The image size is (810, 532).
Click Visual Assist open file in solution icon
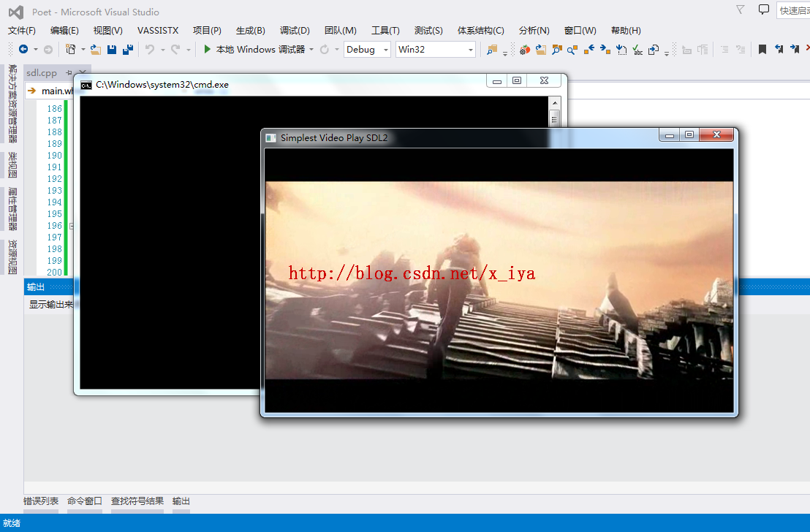(x=541, y=50)
